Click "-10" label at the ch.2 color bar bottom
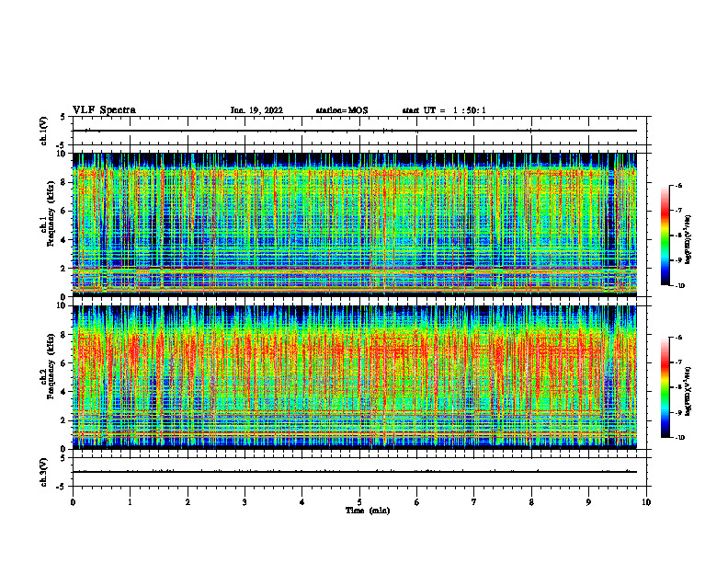The image size is (728, 563). 679,438
